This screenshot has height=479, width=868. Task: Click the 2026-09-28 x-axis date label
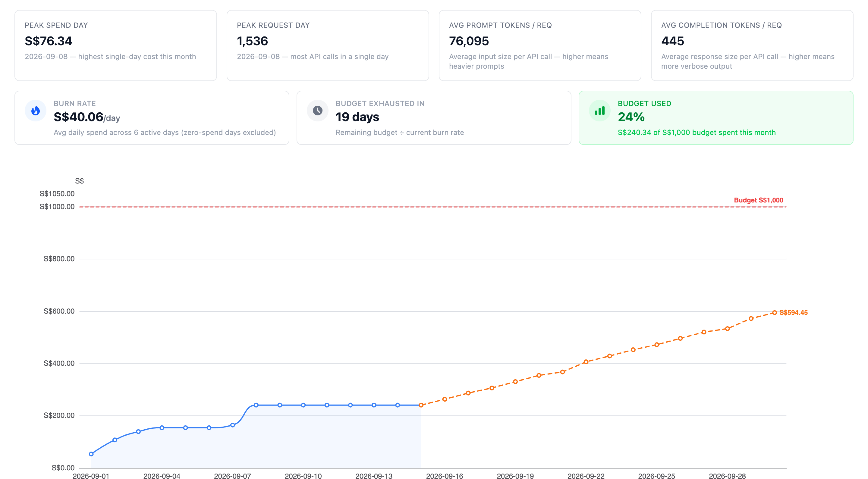tap(727, 476)
